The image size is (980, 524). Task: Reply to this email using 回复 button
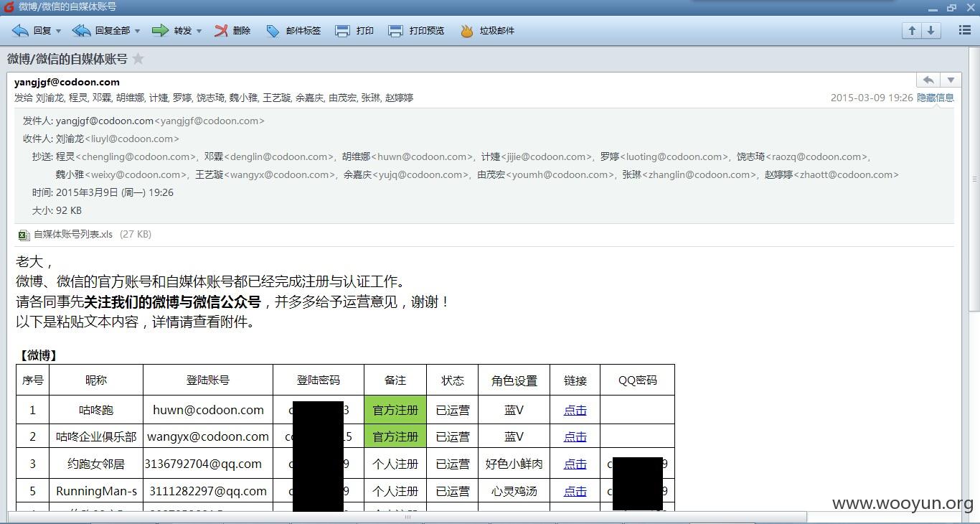[32, 31]
